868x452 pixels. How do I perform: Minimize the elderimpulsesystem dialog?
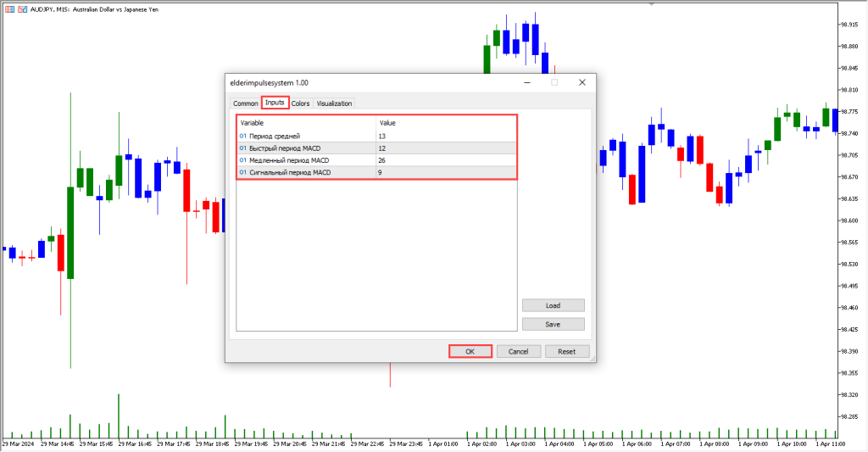(x=527, y=82)
